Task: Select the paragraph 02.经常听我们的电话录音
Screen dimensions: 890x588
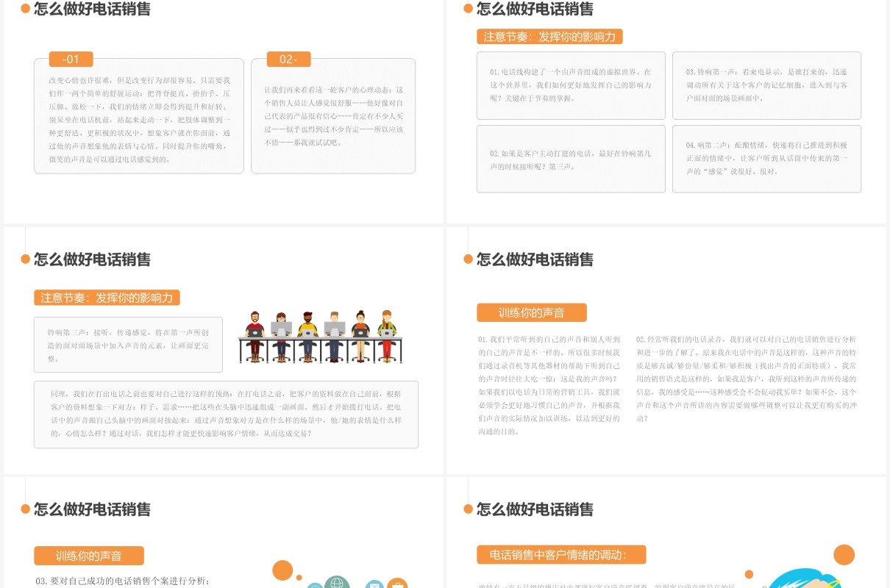Action: coord(747,379)
